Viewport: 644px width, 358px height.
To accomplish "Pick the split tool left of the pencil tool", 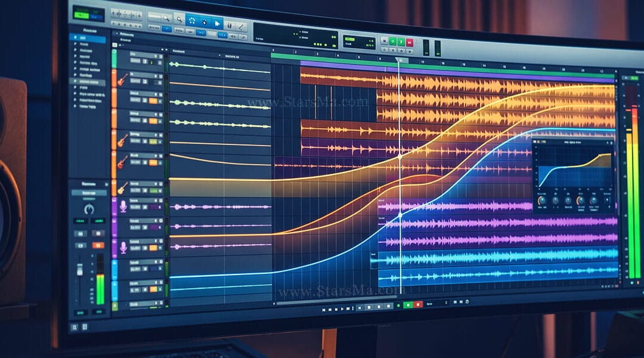I will tap(230, 26).
